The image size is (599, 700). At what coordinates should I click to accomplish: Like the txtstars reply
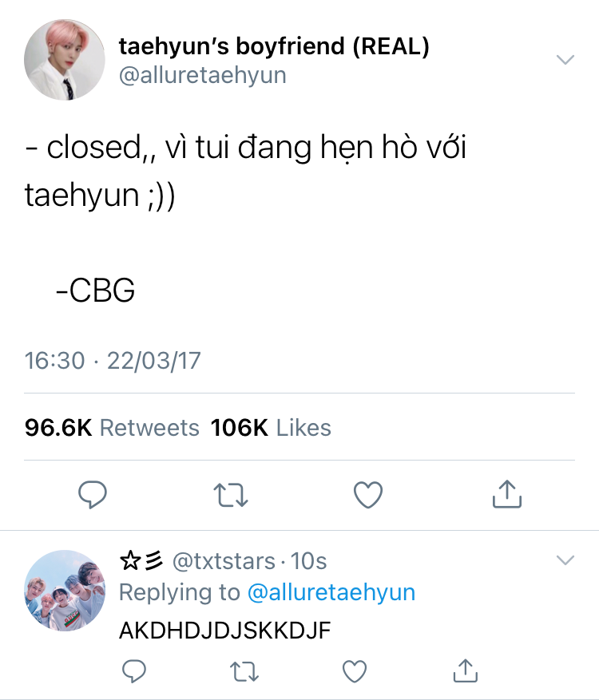355,671
